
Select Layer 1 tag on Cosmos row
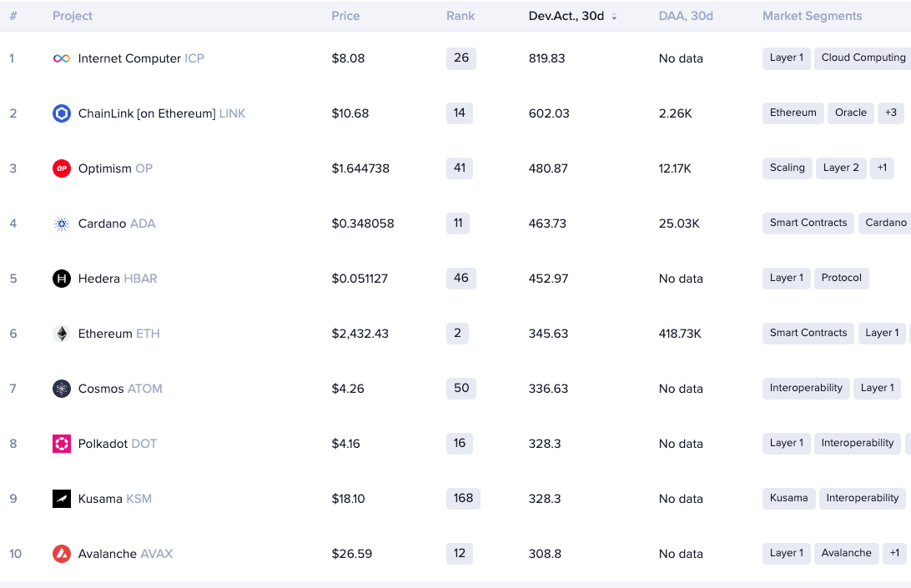click(878, 388)
